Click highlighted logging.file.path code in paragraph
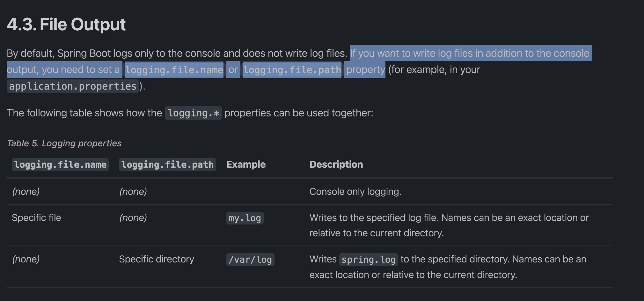The height and width of the screenshot is (301, 644). [292, 70]
